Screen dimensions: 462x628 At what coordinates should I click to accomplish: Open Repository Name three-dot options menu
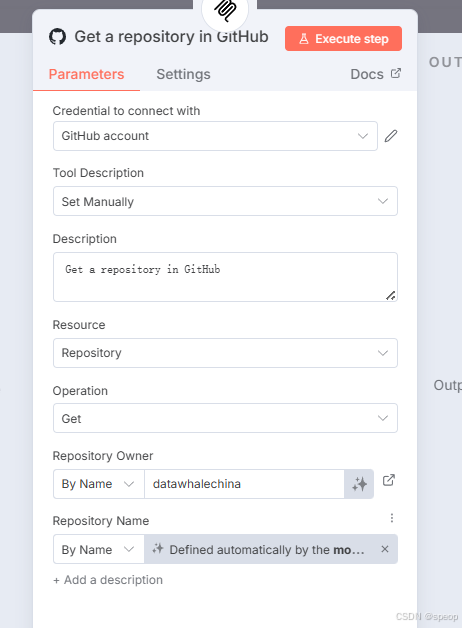point(392,518)
